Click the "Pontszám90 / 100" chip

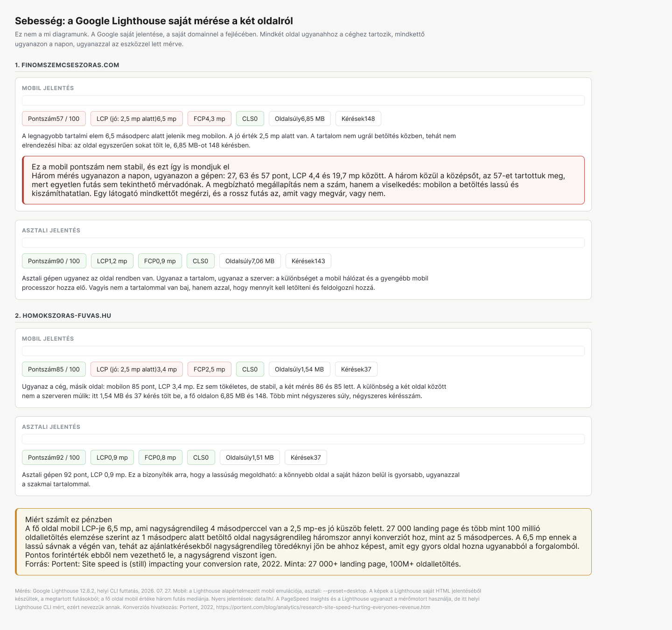tap(54, 261)
